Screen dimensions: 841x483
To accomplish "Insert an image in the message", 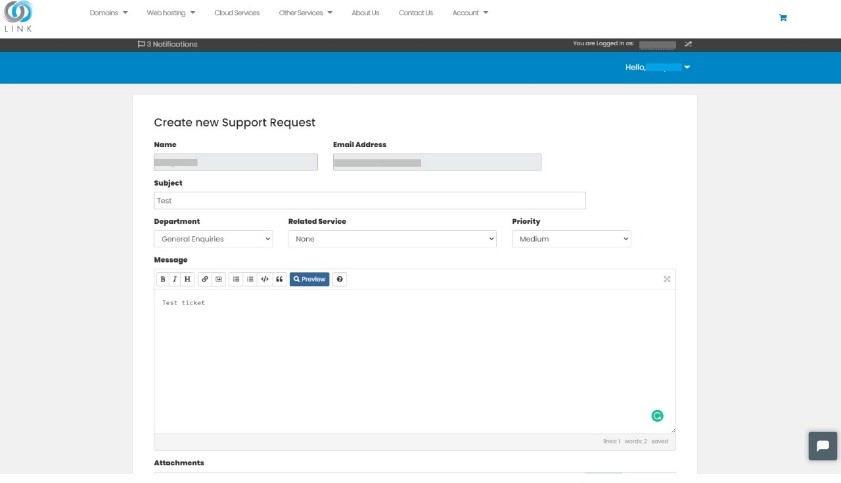I will tap(218, 279).
